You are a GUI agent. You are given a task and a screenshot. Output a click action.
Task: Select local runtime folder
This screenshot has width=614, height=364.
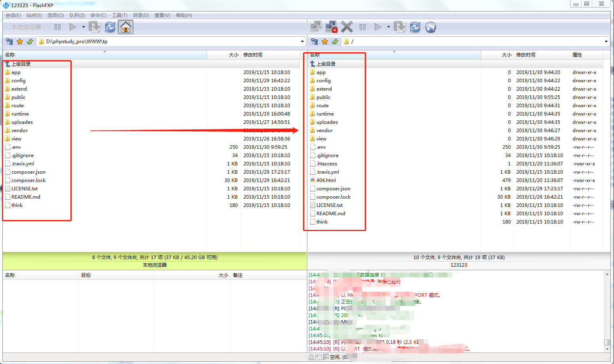tap(20, 114)
